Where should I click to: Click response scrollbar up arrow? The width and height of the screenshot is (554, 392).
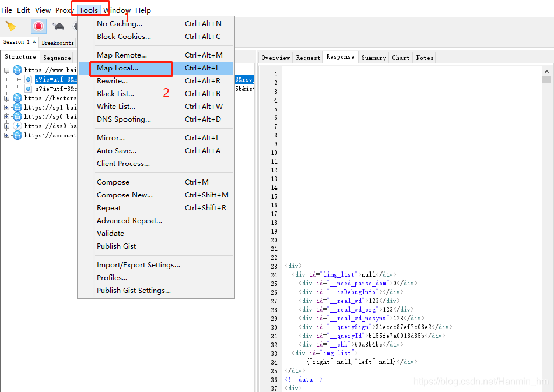546,72
